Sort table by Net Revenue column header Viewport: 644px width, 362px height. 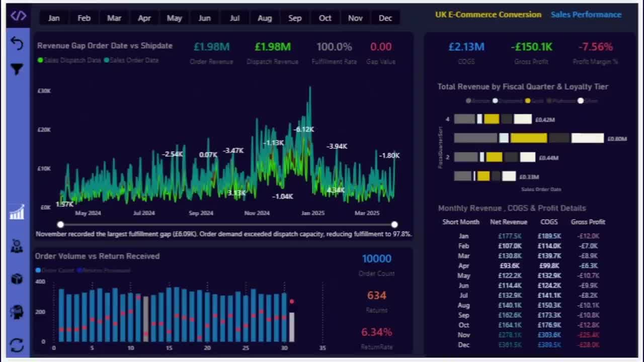pos(509,222)
